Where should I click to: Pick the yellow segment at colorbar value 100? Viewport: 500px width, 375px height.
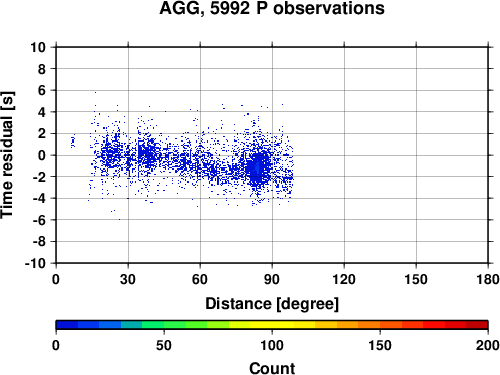272,325
